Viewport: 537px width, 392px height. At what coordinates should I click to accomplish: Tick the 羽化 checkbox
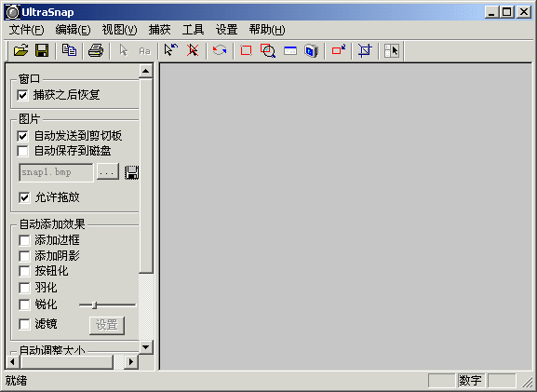[x=24, y=288]
